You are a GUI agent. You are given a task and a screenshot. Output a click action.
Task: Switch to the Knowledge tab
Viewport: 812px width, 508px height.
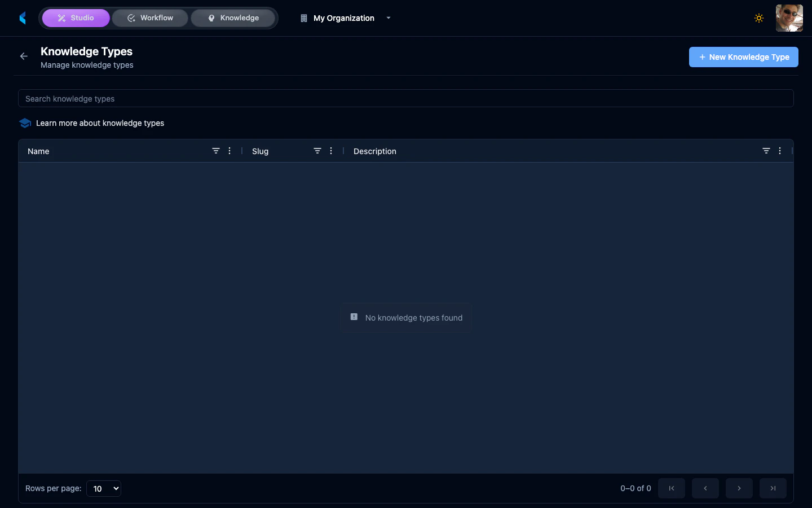[x=233, y=17]
